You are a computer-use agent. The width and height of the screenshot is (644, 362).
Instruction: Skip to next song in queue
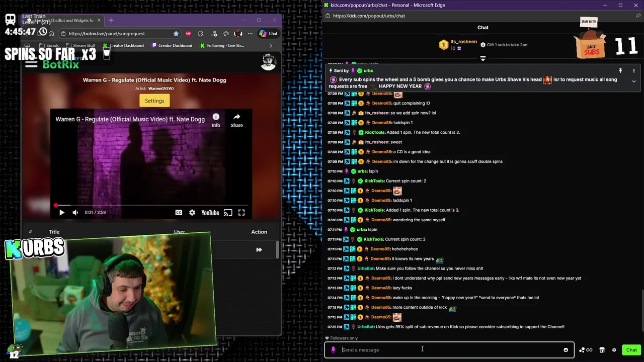pos(259,249)
